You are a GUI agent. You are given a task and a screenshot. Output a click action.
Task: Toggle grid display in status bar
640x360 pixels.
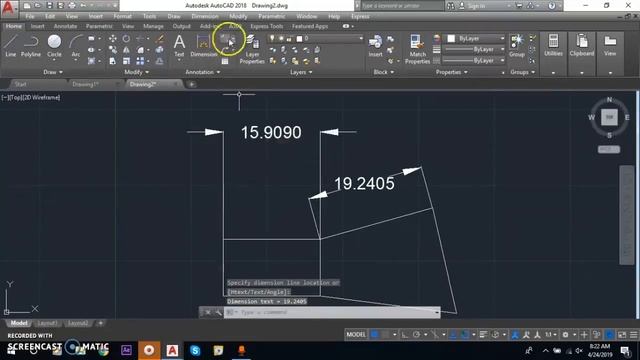click(x=374, y=335)
